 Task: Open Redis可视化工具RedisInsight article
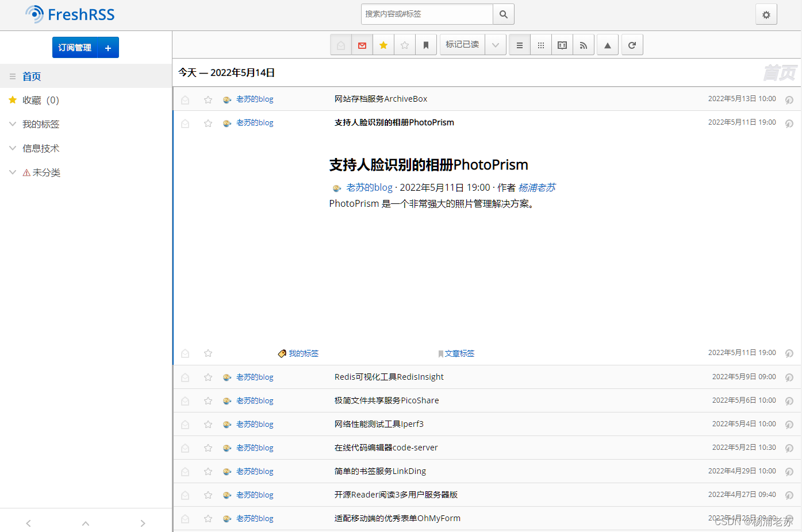point(389,377)
